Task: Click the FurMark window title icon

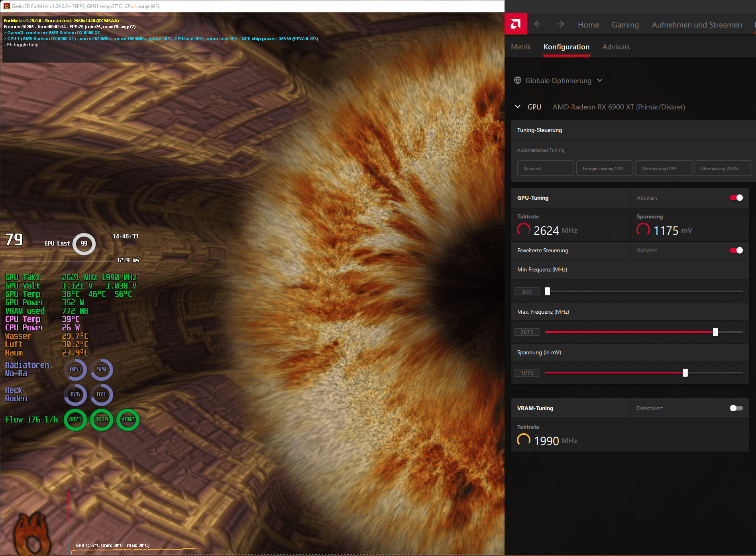Action: (6, 6)
